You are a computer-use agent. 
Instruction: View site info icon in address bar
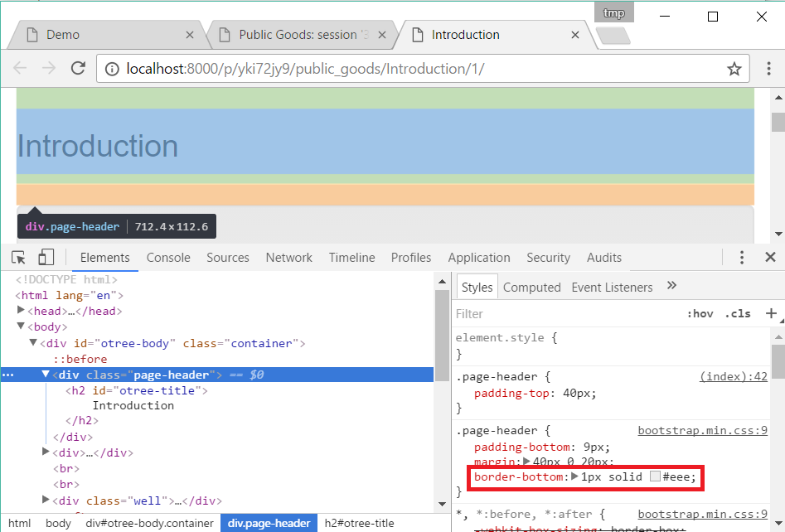coord(112,69)
